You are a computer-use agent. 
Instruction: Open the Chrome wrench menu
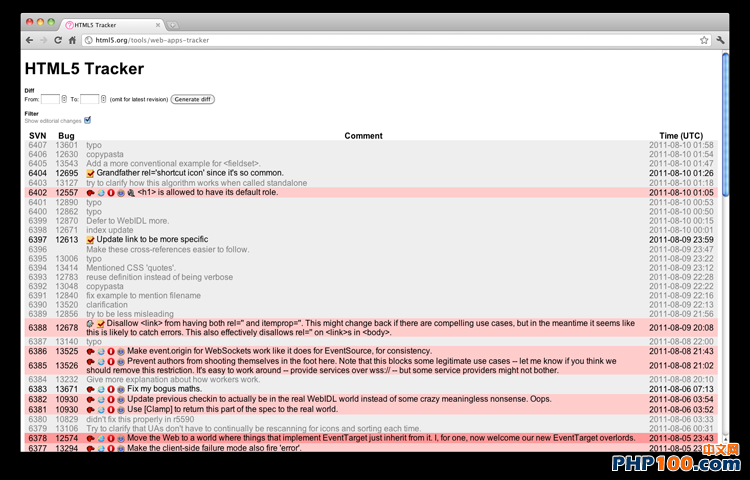720,40
